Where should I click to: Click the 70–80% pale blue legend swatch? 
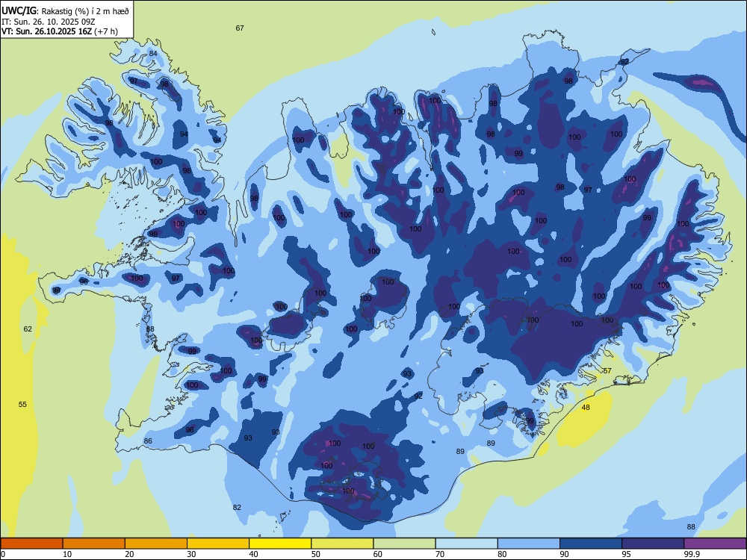pyautogui.click(x=466, y=544)
